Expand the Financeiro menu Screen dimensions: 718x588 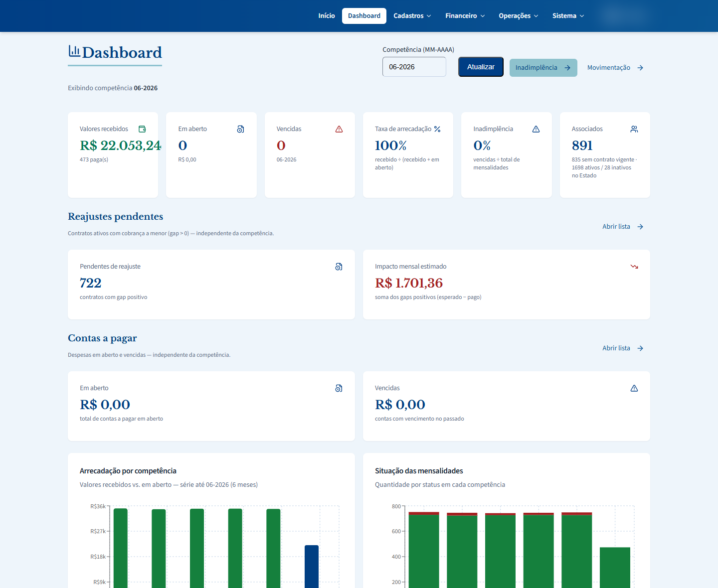tap(465, 16)
